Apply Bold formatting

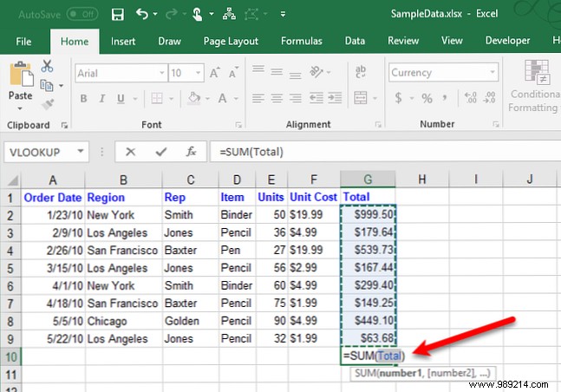83,98
